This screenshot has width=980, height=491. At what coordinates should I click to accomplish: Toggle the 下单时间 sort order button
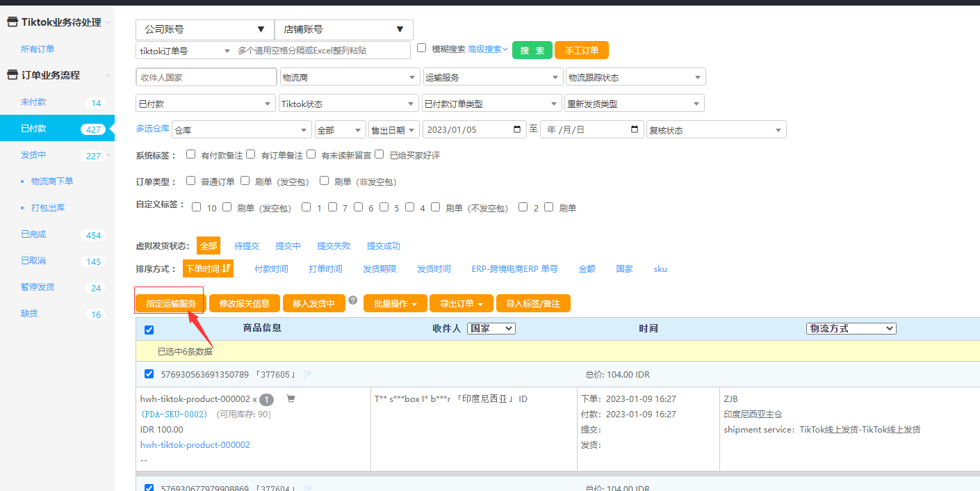[208, 268]
